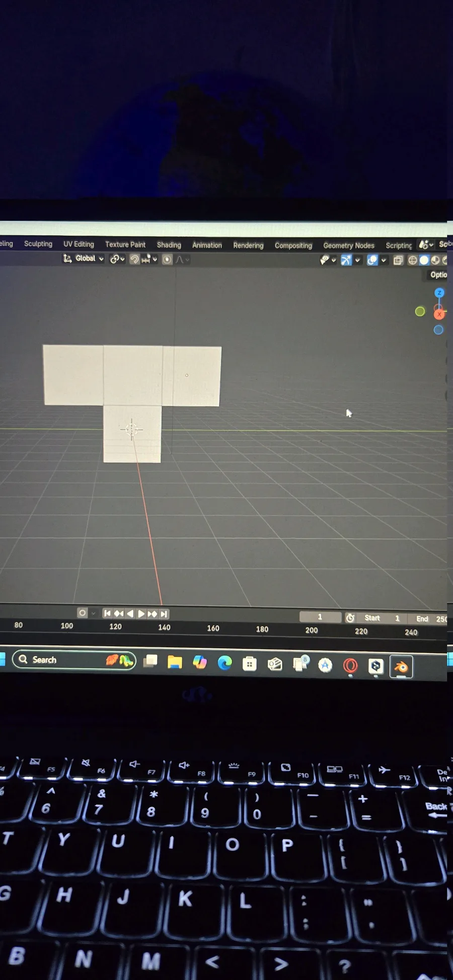
Task: Switch to the Compositing workspace
Action: coord(293,246)
